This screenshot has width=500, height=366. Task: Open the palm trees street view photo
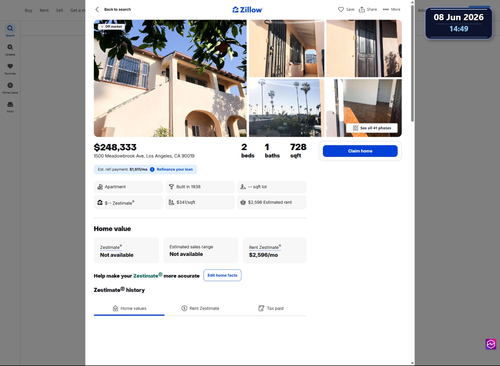(x=286, y=108)
